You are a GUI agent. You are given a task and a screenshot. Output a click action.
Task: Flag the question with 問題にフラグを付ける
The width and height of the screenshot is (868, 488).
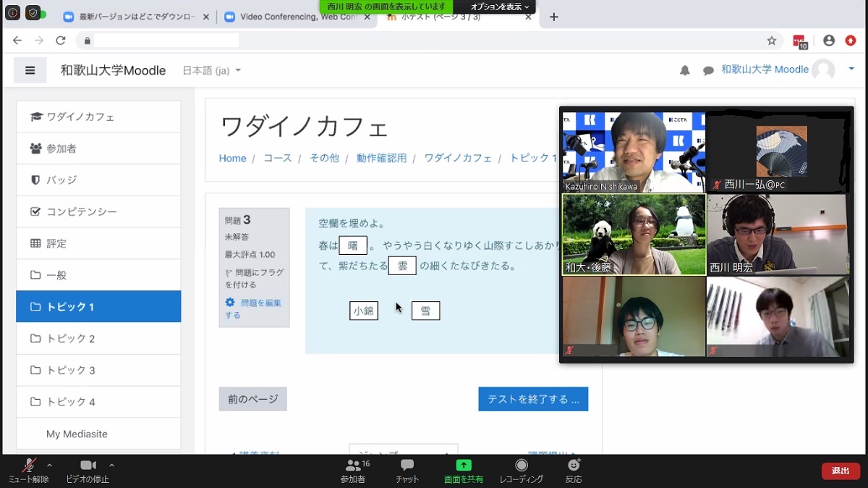tap(255, 279)
